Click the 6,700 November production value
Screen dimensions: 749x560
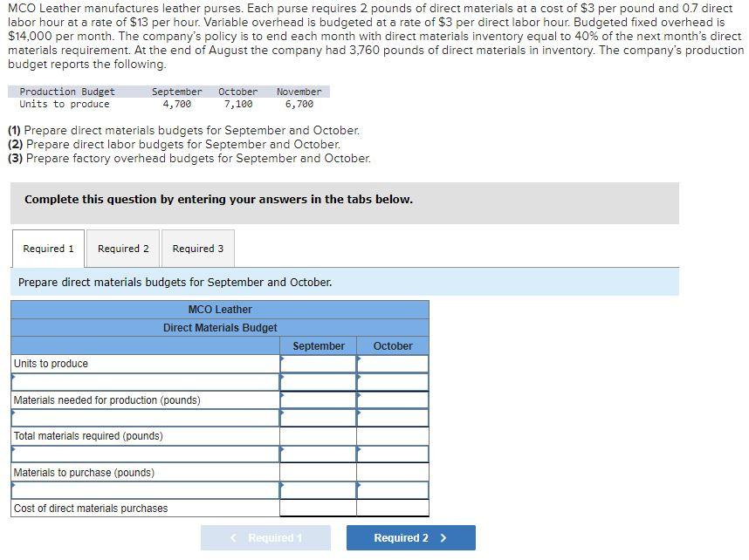(x=299, y=104)
